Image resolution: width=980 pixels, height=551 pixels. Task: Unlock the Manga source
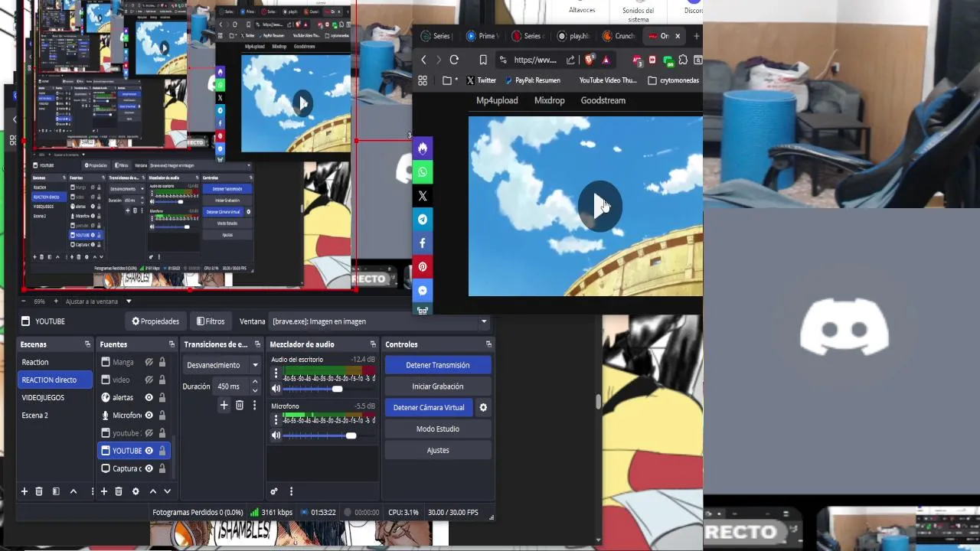[162, 362]
